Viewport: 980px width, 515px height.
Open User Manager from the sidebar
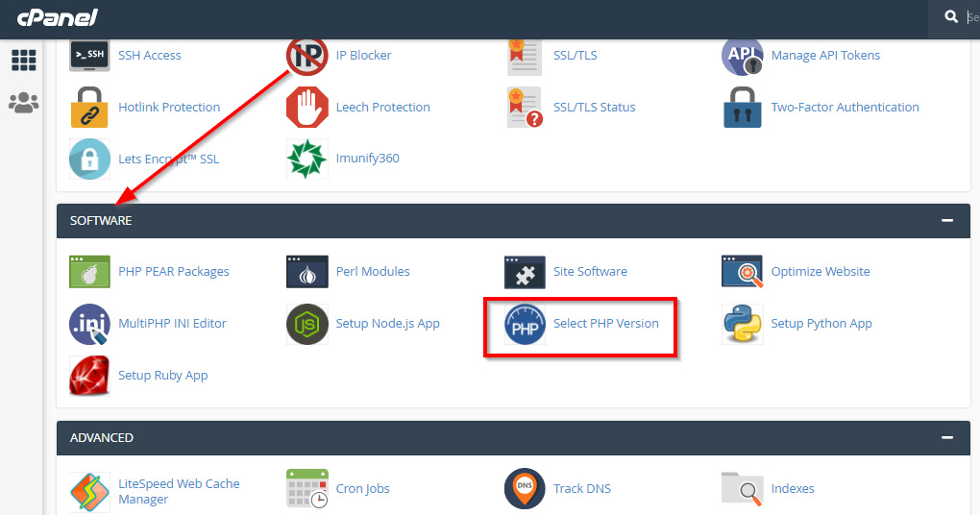click(x=24, y=103)
